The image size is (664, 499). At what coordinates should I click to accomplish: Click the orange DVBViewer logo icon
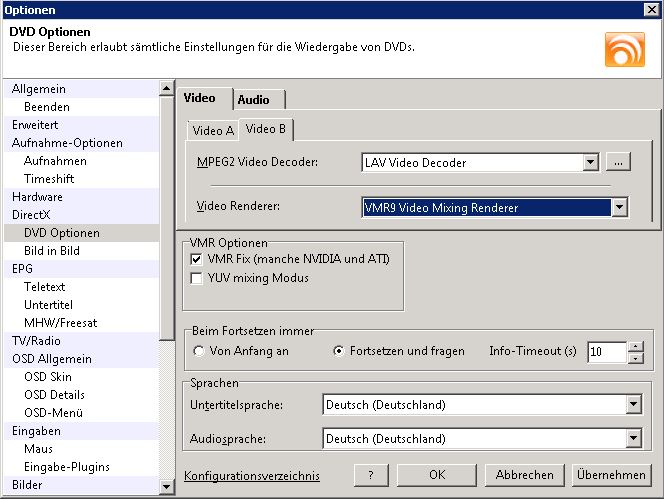(x=624, y=49)
